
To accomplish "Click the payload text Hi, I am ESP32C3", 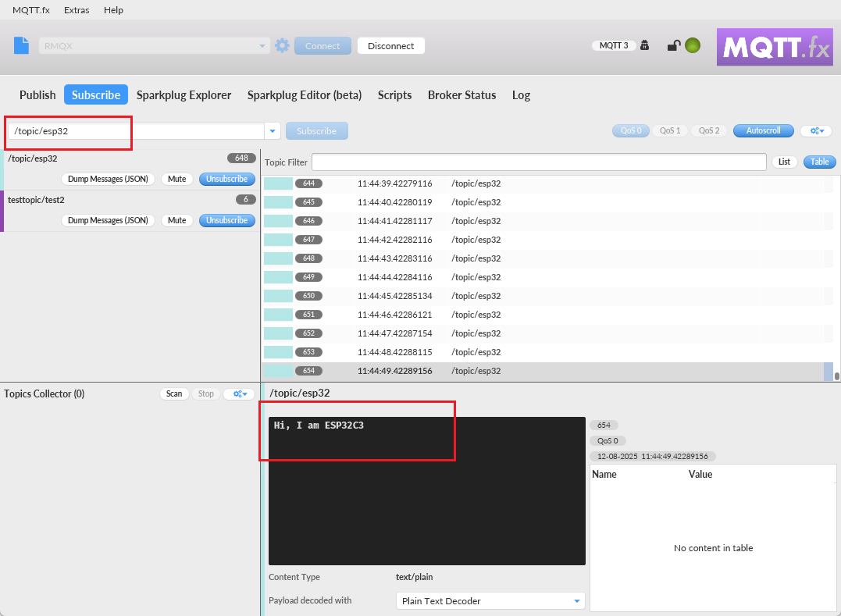I will [x=319, y=426].
